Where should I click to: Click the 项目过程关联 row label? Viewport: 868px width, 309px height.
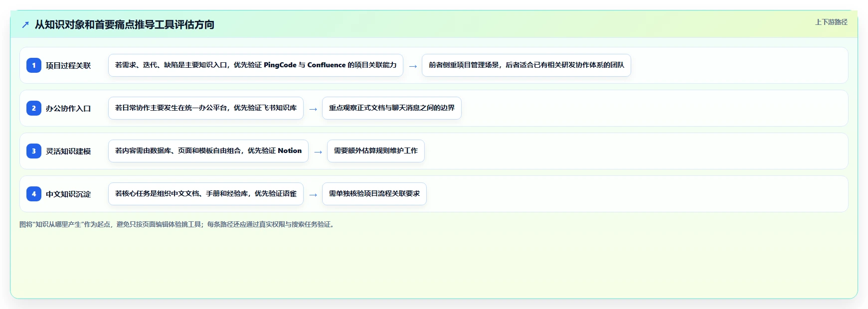point(68,65)
